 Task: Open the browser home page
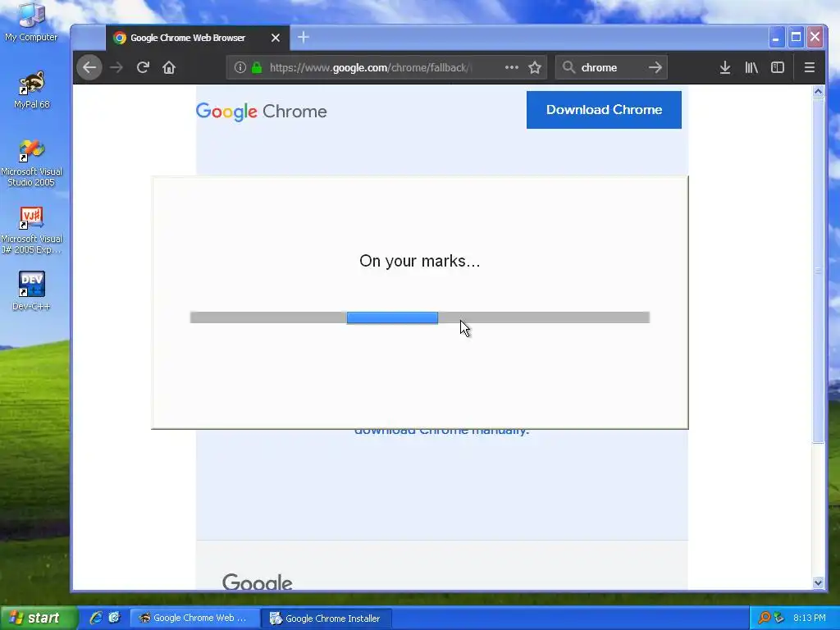coord(169,67)
